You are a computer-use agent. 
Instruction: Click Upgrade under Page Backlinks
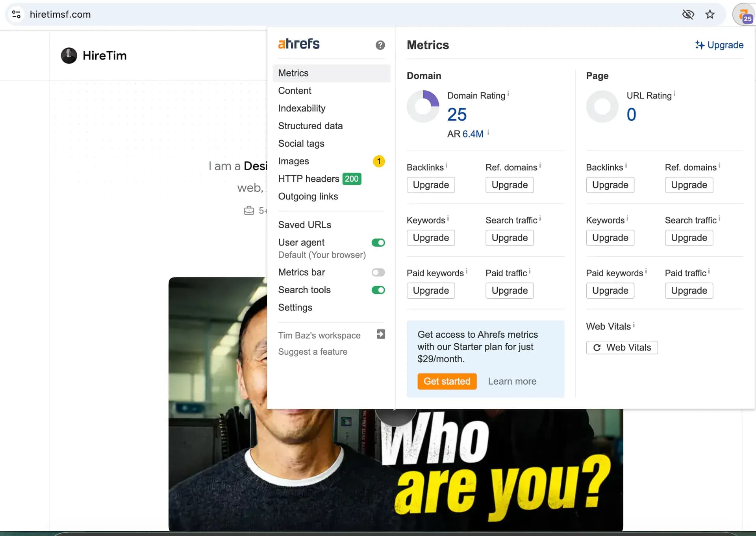[610, 185]
